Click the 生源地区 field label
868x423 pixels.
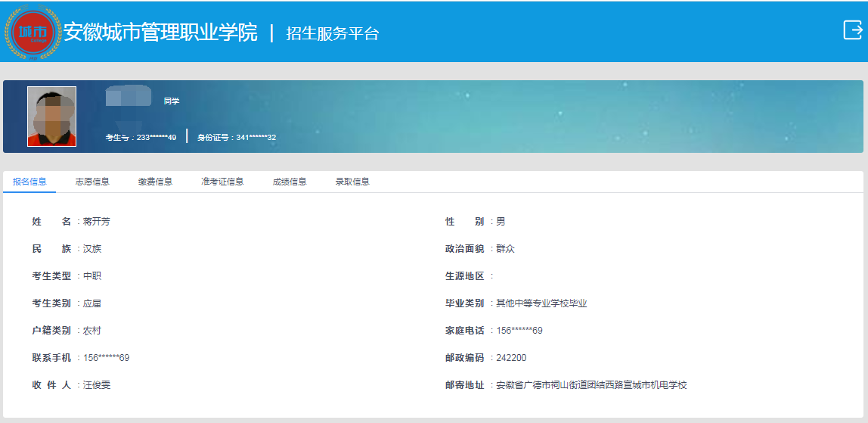pos(465,275)
